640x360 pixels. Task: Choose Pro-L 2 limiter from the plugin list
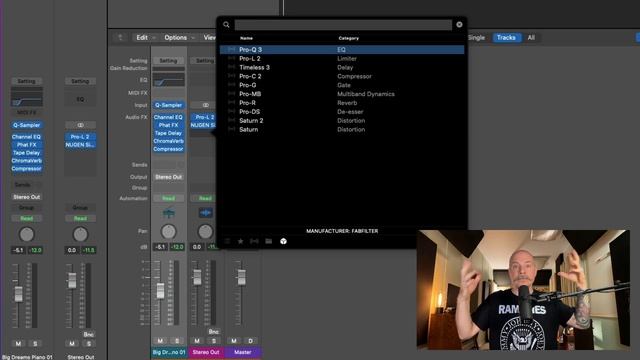pyautogui.click(x=342, y=59)
